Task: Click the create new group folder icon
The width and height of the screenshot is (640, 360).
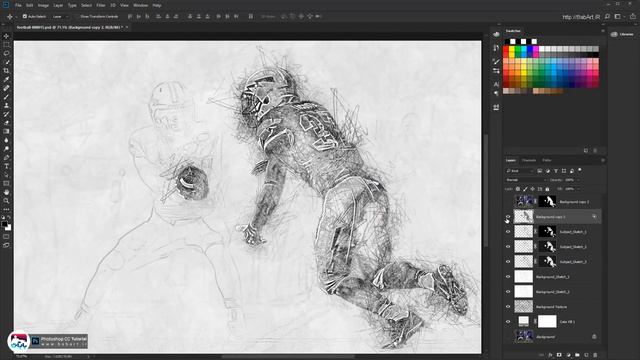Action: [x=577, y=355]
